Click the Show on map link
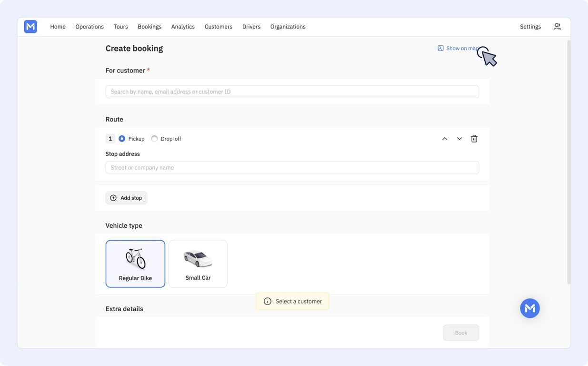 coord(458,48)
